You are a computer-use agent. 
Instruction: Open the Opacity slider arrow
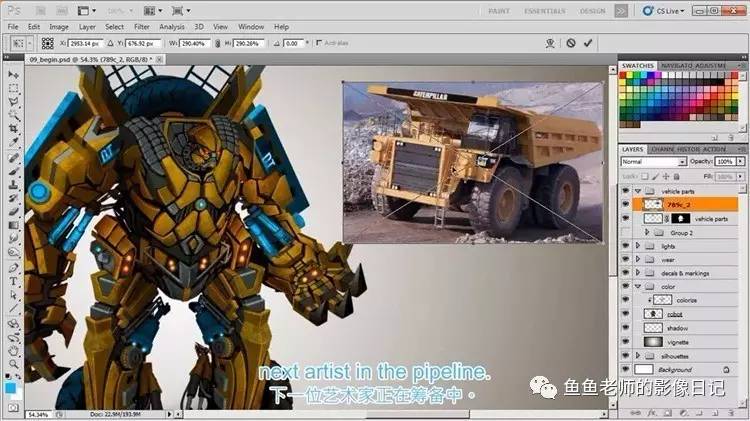coord(740,162)
